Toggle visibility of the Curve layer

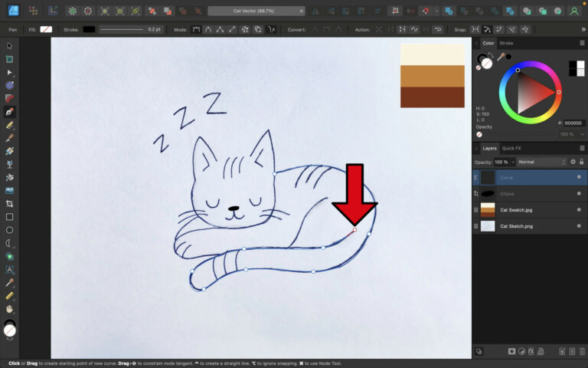pyautogui.click(x=579, y=177)
